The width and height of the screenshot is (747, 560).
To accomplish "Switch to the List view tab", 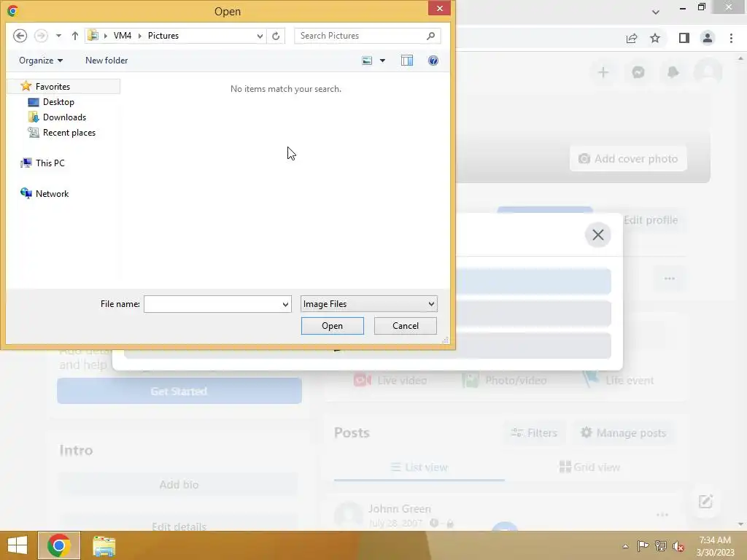I will click(419, 467).
